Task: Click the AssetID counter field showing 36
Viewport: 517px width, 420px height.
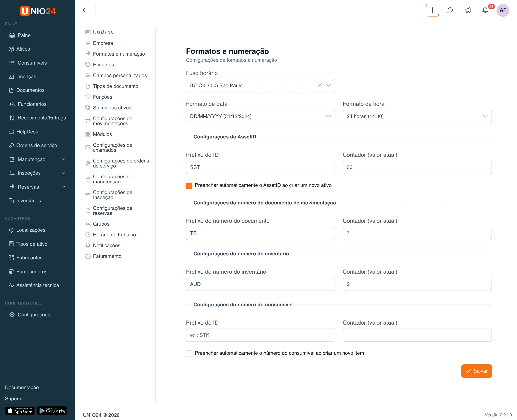Action: pos(417,167)
